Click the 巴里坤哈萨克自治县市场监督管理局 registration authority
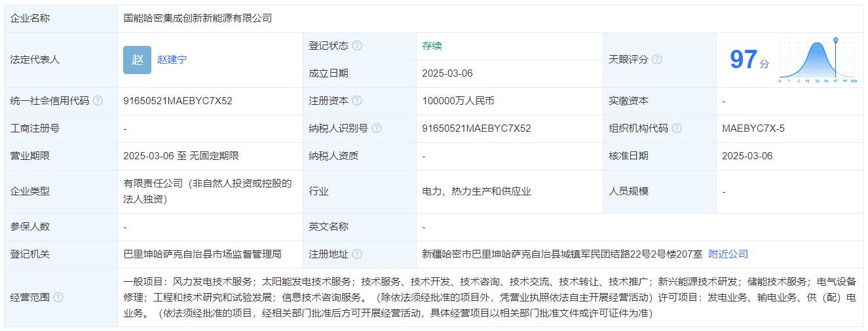Image resolution: width=868 pixels, height=331 pixels. [202, 254]
